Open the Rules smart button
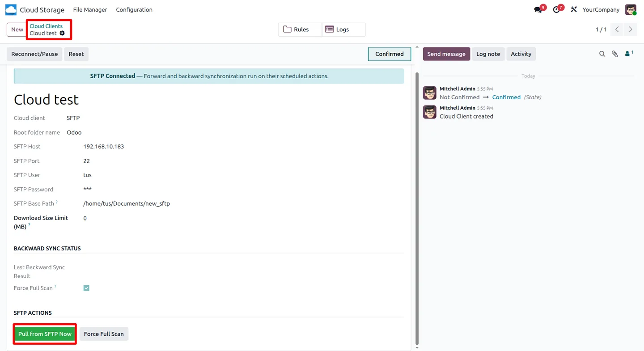 tap(300, 30)
